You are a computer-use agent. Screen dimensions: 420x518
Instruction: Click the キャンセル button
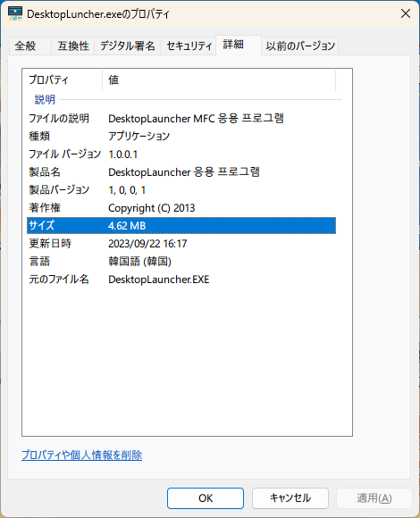coord(290,498)
